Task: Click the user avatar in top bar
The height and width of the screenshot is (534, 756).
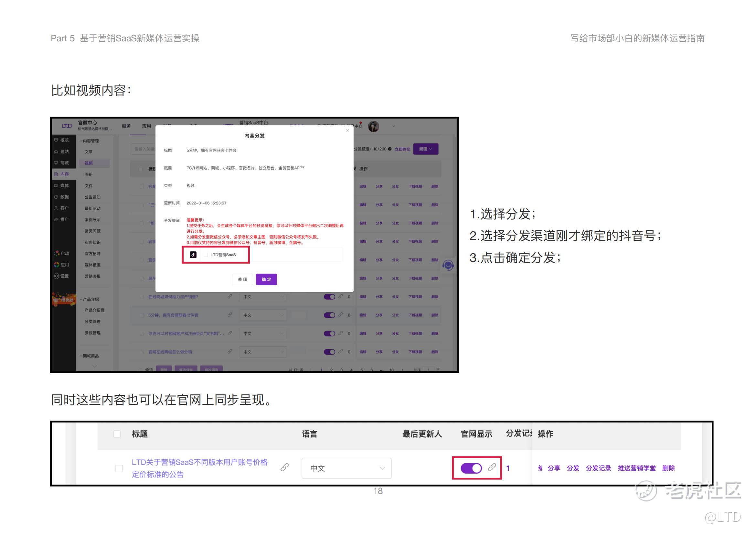Action: pyautogui.click(x=373, y=126)
